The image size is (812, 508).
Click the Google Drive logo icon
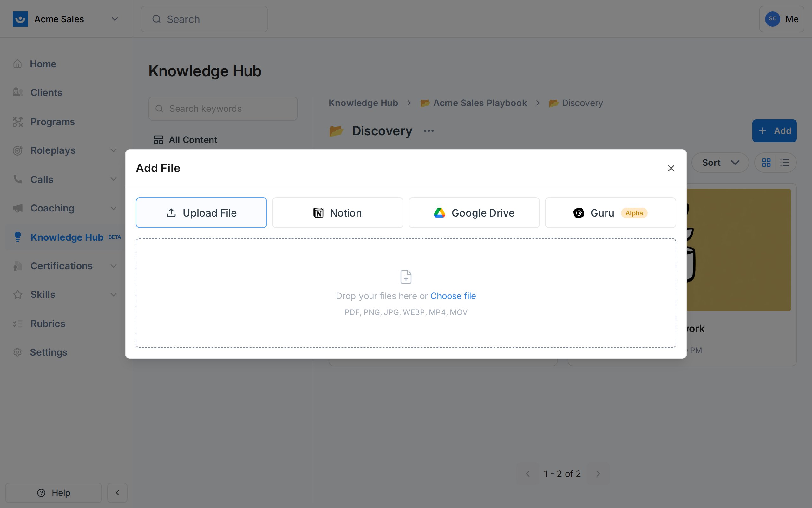point(440,213)
